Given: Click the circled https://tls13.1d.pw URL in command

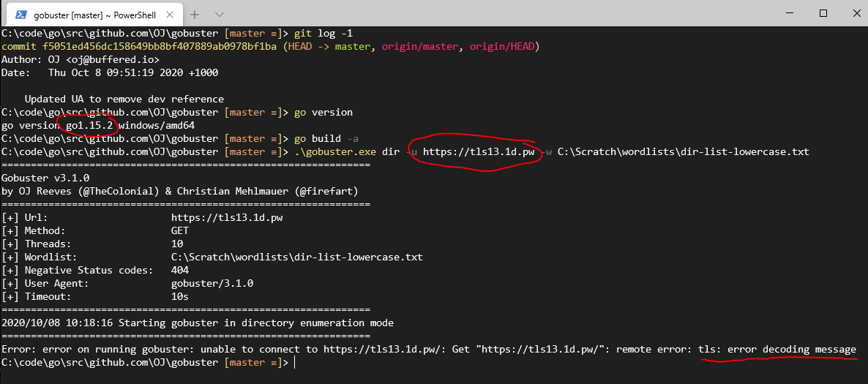Looking at the screenshot, I should pos(478,152).
